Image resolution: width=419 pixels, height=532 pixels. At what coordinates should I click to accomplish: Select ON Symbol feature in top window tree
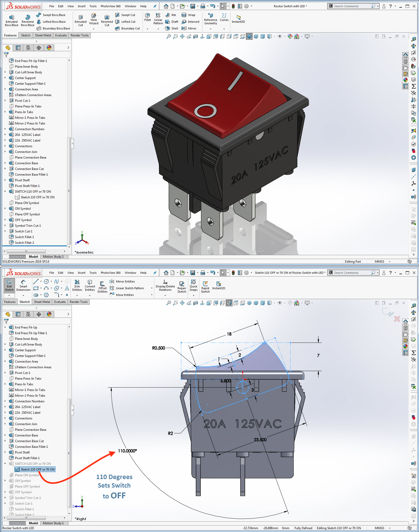[x=23, y=208]
